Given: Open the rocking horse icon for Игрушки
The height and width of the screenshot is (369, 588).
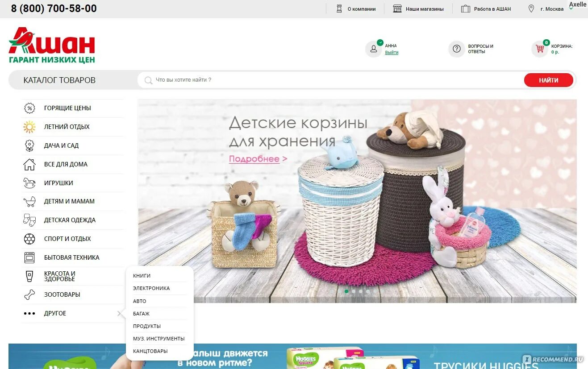Looking at the screenshot, I should (x=29, y=182).
